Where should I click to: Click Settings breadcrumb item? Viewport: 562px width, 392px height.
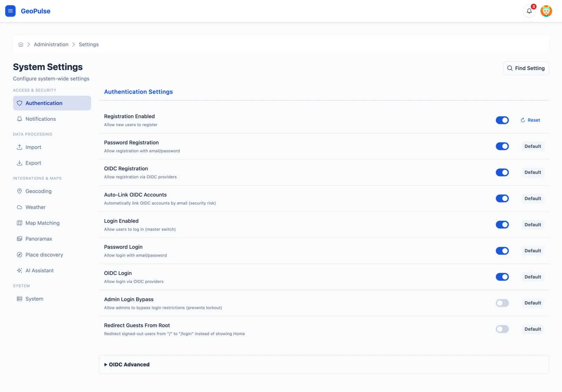click(x=89, y=45)
